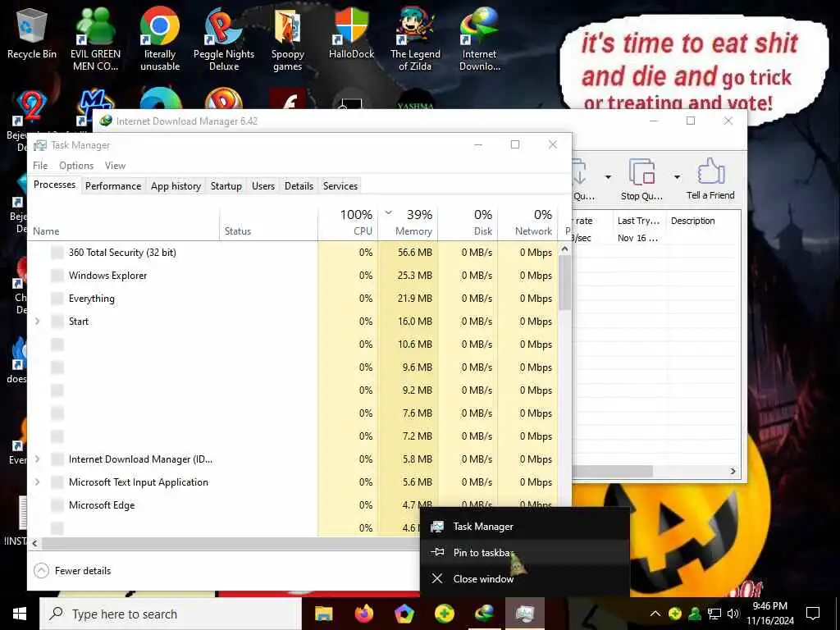Screen dimensions: 840x630
Task: Open 360 Total Security taskbar icon
Action: [x=445, y=614]
